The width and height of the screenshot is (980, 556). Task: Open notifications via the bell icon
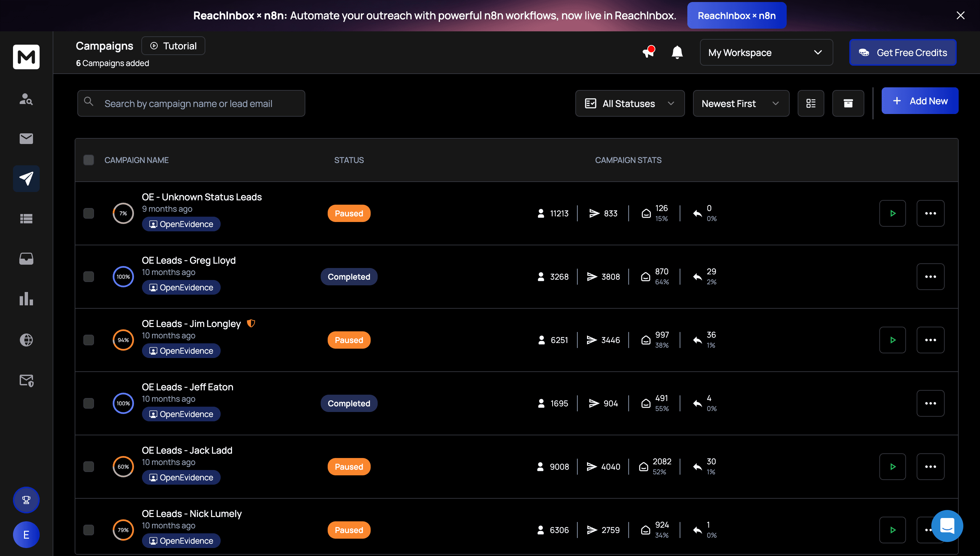(677, 52)
